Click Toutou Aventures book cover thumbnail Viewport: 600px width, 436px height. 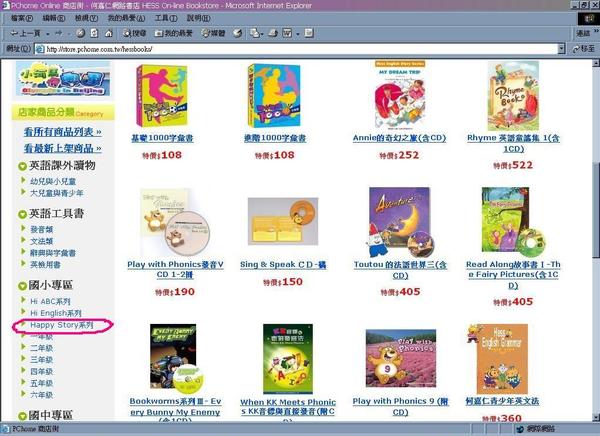point(400,222)
